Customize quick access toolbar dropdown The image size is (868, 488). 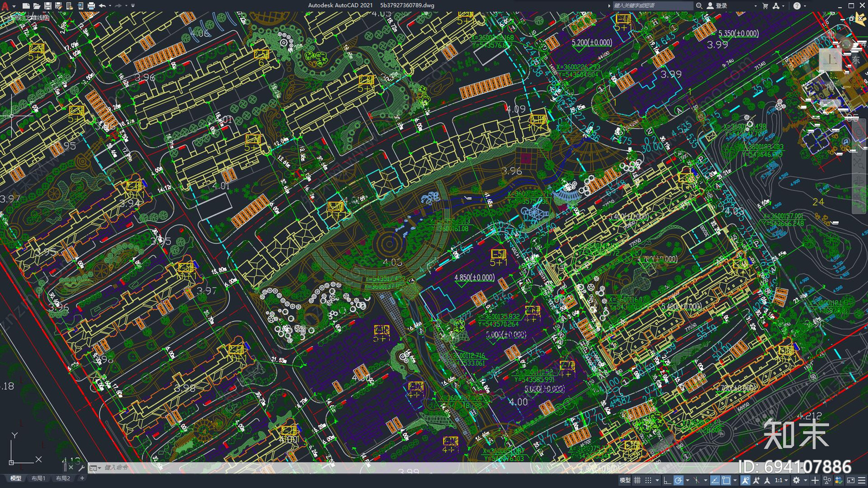(x=133, y=6)
